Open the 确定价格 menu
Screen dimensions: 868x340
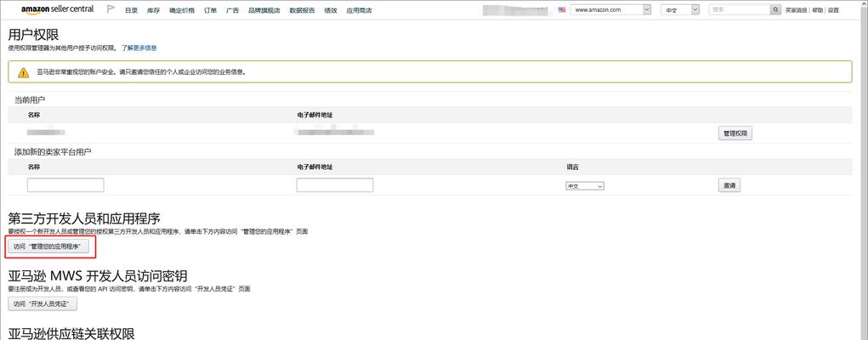pyautogui.click(x=182, y=10)
